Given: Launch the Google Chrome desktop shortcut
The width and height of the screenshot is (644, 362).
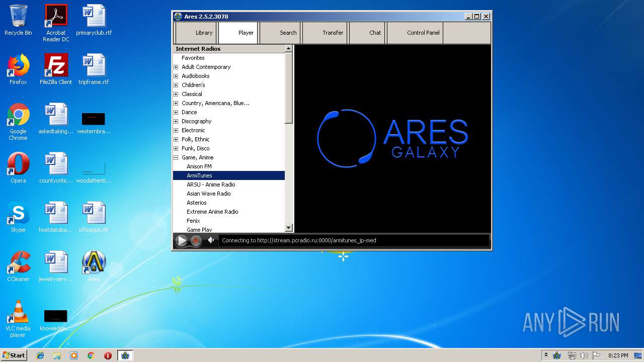Looking at the screenshot, I should coord(18,122).
